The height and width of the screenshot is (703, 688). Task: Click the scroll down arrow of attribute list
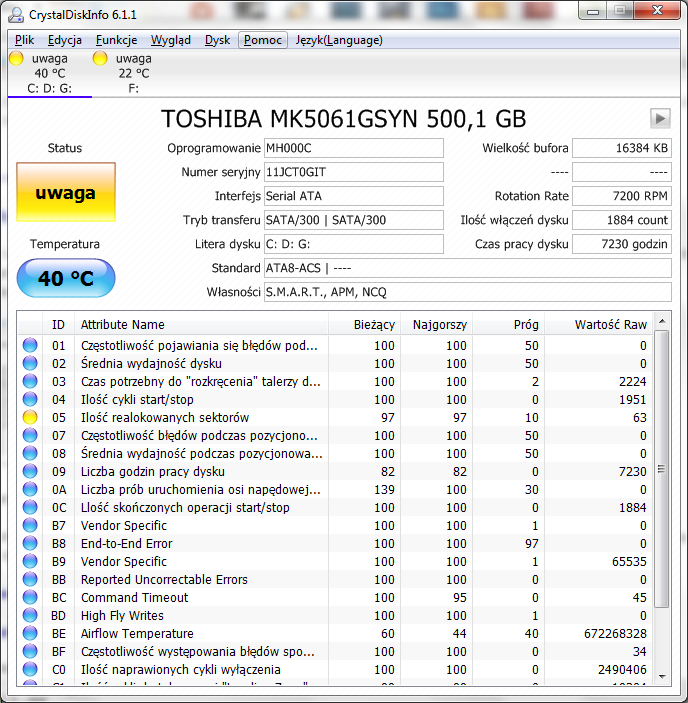[x=662, y=677]
